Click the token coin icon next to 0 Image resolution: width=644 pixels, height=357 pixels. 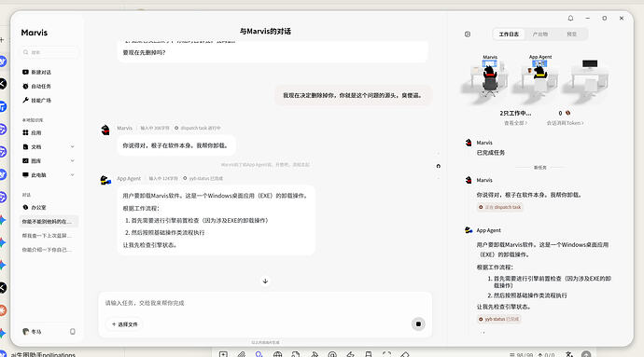coord(568,113)
